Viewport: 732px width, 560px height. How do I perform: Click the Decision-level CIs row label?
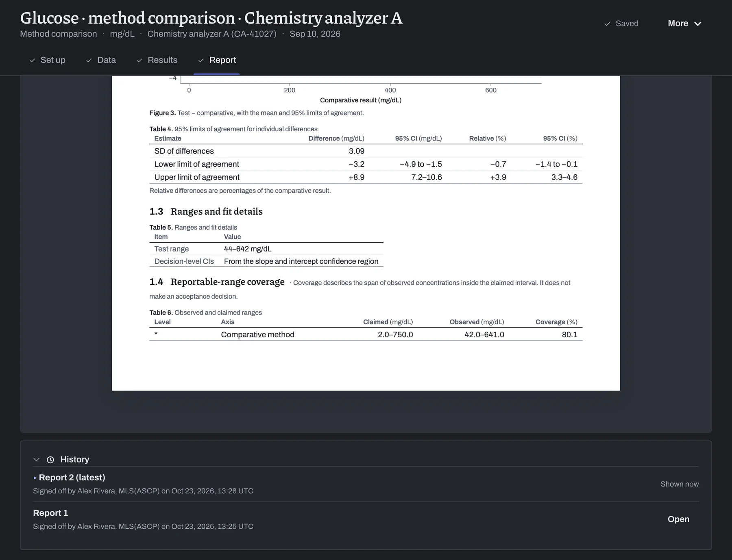(184, 261)
